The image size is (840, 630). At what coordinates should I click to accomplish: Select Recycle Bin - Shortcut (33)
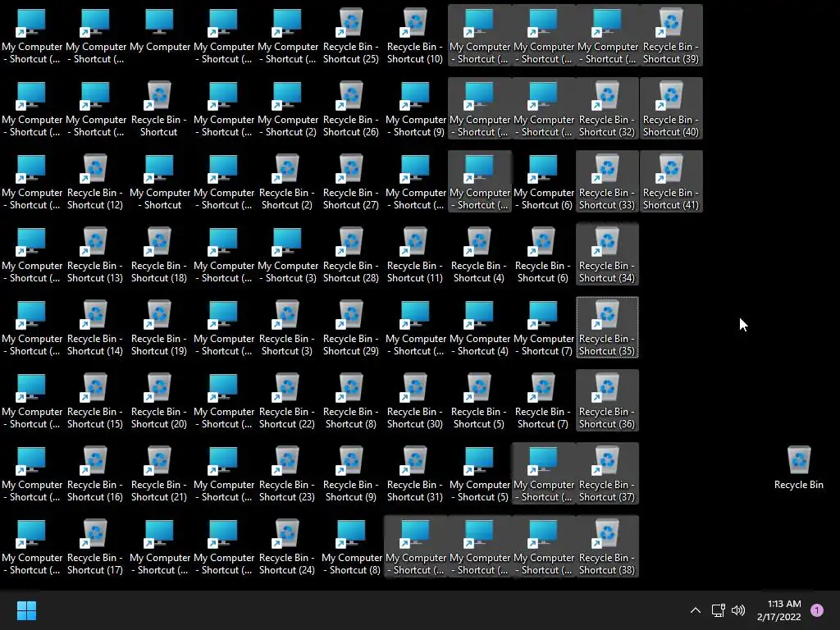[x=607, y=181]
